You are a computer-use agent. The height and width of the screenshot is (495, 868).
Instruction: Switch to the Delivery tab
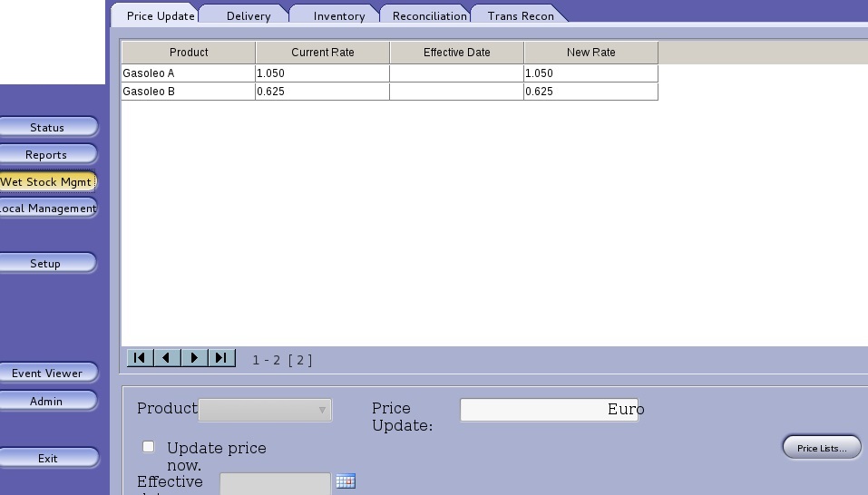click(x=248, y=15)
